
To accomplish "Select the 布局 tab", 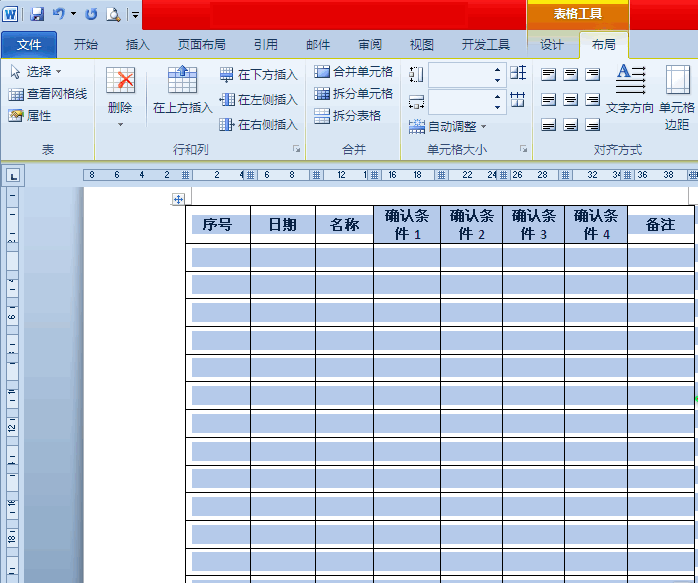I will [x=604, y=45].
